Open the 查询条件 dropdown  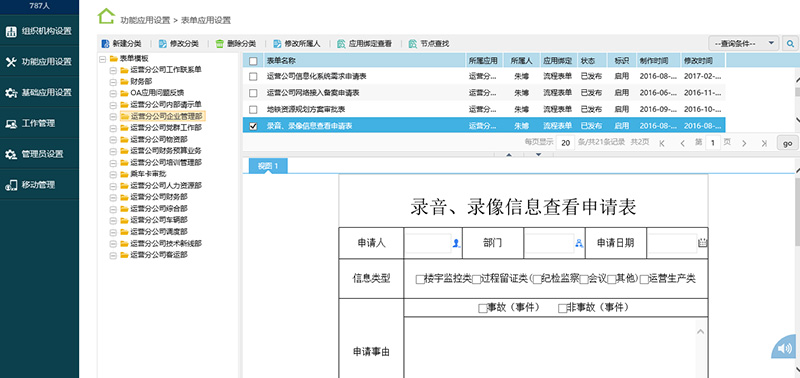pyautogui.click(x=743, y=43)
